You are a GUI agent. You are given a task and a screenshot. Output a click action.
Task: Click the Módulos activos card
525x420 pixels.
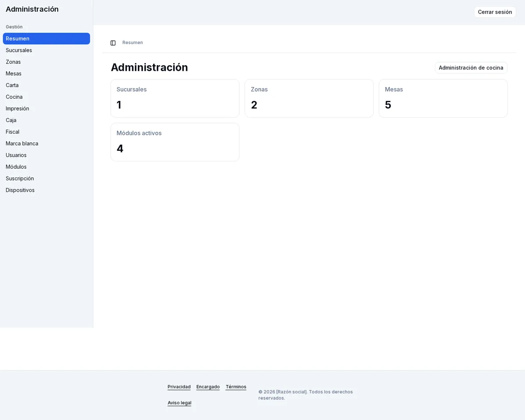pos(175,142)
